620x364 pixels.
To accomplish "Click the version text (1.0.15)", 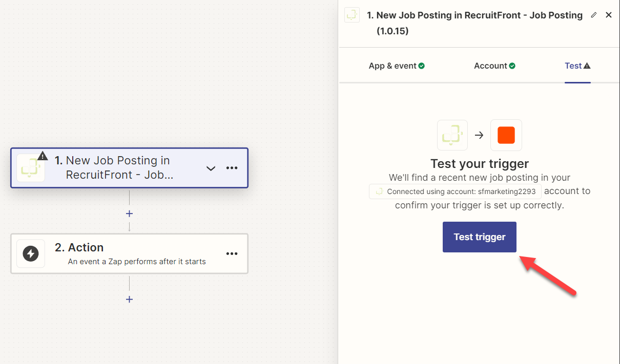I will (392, 31).
